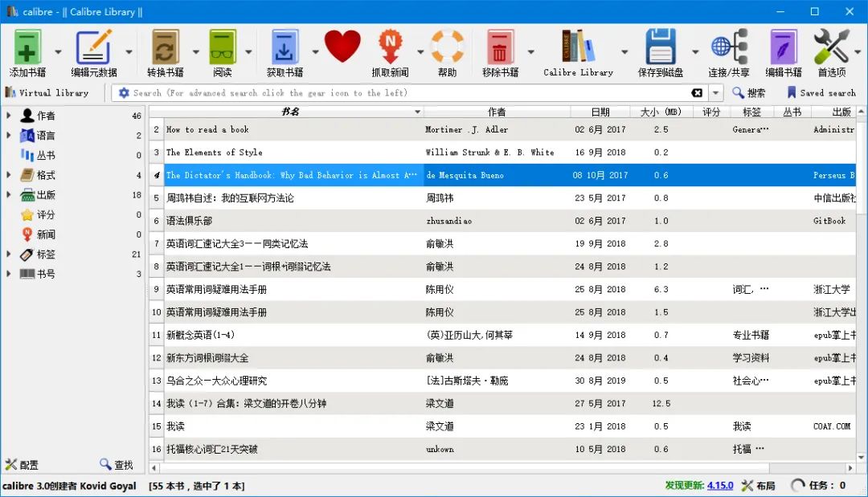Screen dimensions: 868x497
Task: Open search history dropdown arrow
Action: [716, 93]
